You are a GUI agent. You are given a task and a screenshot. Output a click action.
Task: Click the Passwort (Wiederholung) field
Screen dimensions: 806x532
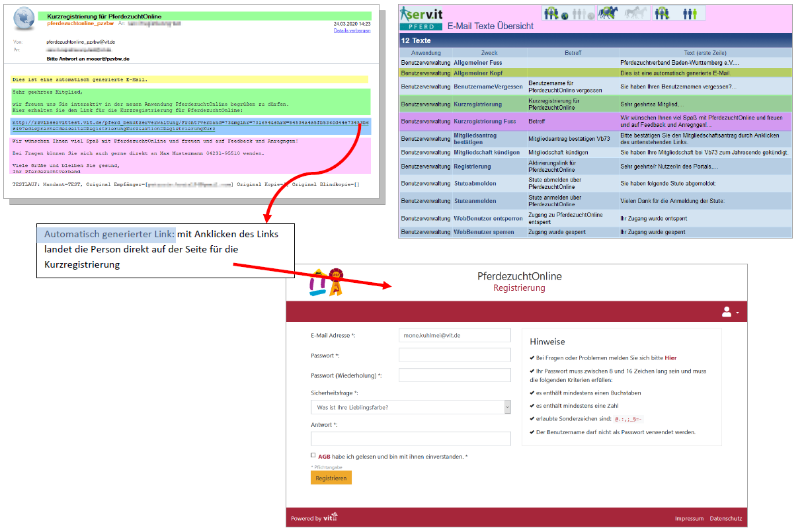click(455, 375)
